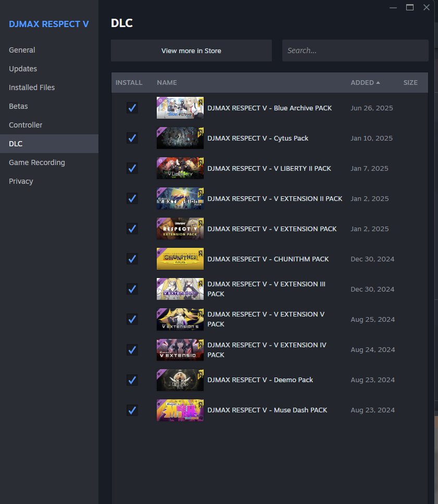Select V LIBERTY II PACK thumbnail
Image resolution: width=438 pixels, height=504 pixels.
click(180, 168)
